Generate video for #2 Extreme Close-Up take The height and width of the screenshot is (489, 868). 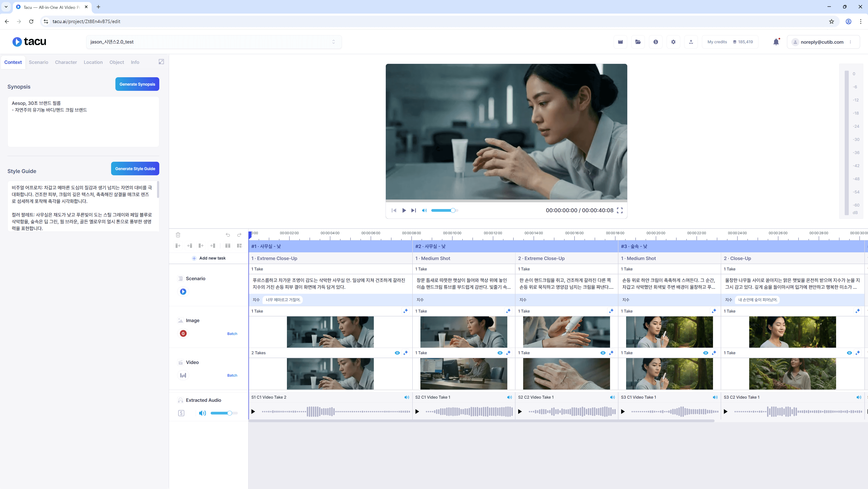611,353
